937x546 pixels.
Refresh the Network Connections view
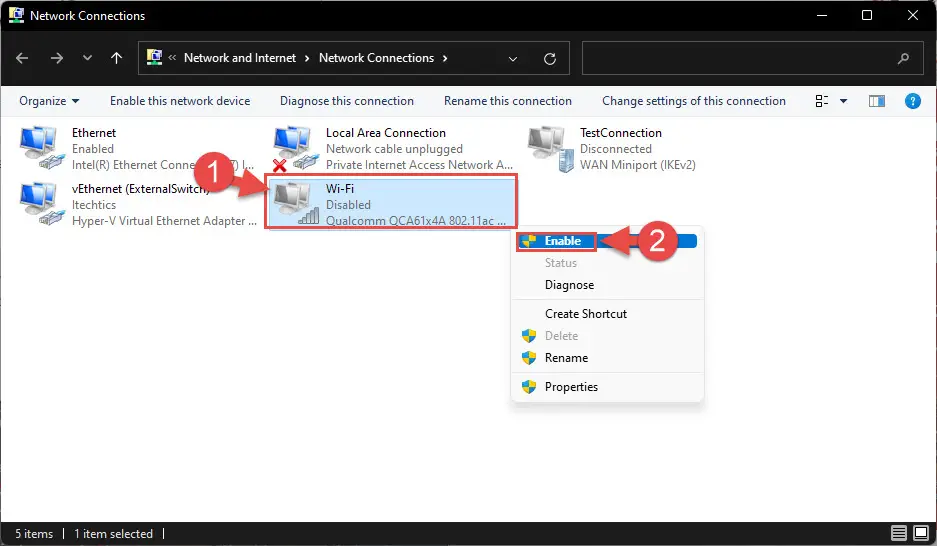(550, 59)
